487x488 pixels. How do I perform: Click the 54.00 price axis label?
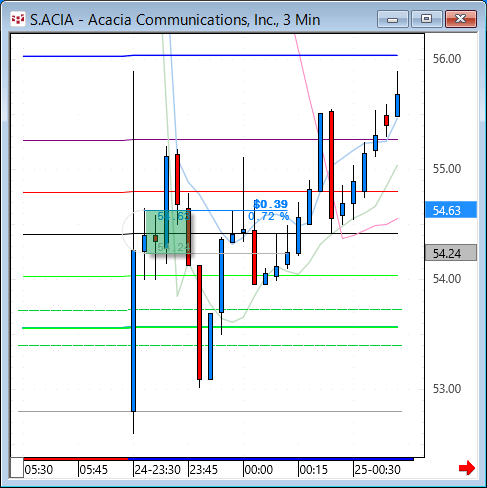tap(447, 279)
